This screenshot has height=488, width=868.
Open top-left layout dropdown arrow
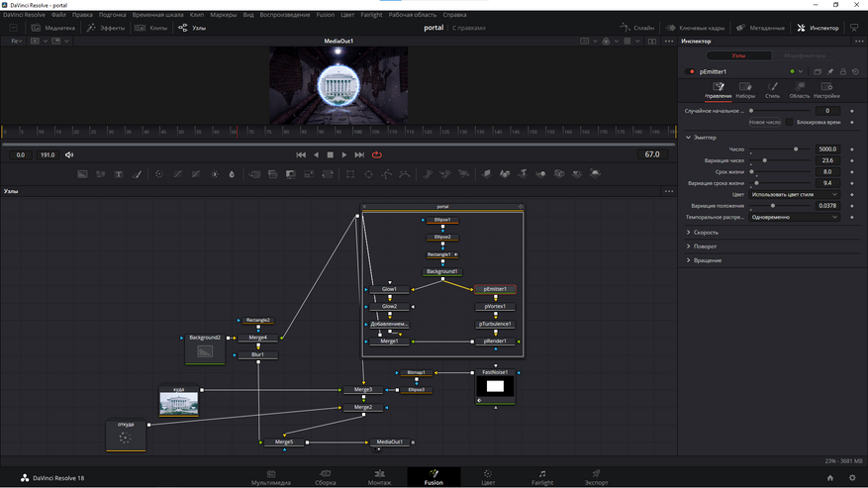(13, 28)
